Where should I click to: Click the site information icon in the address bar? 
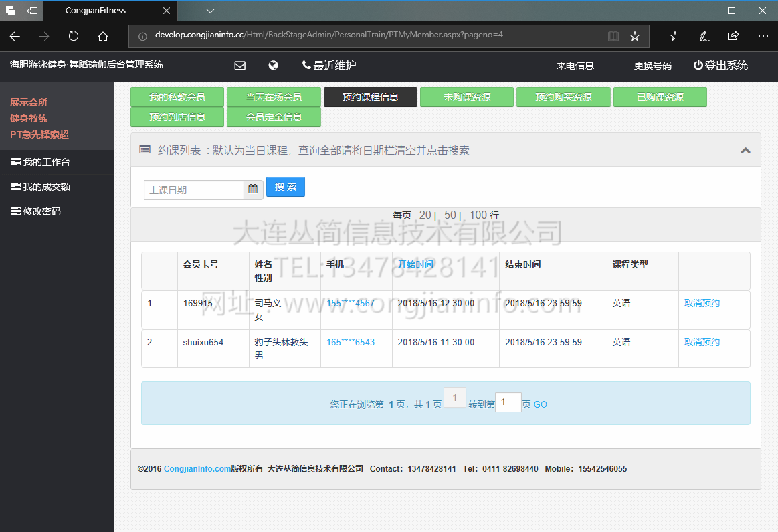coord(142,36)
